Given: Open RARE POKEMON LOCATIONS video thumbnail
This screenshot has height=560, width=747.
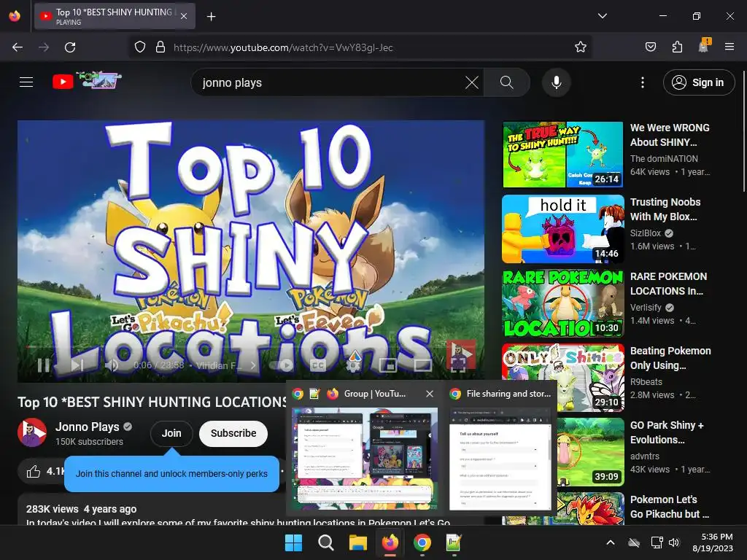Looking at the screenshot, I should (x=562, y=303).
